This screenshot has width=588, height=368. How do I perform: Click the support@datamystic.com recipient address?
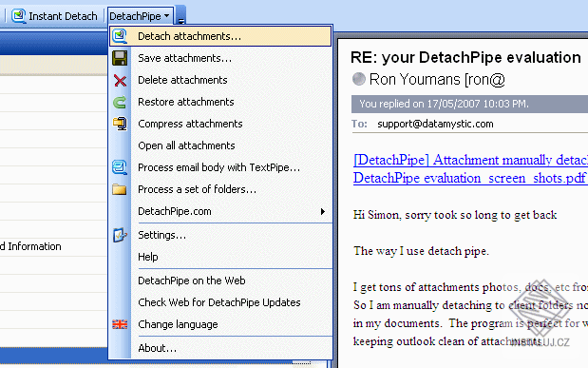[x=435, y=124]
